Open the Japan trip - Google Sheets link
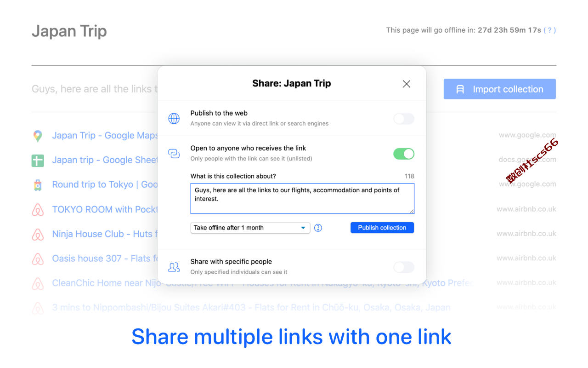588x368 pixels. point(105,160)
